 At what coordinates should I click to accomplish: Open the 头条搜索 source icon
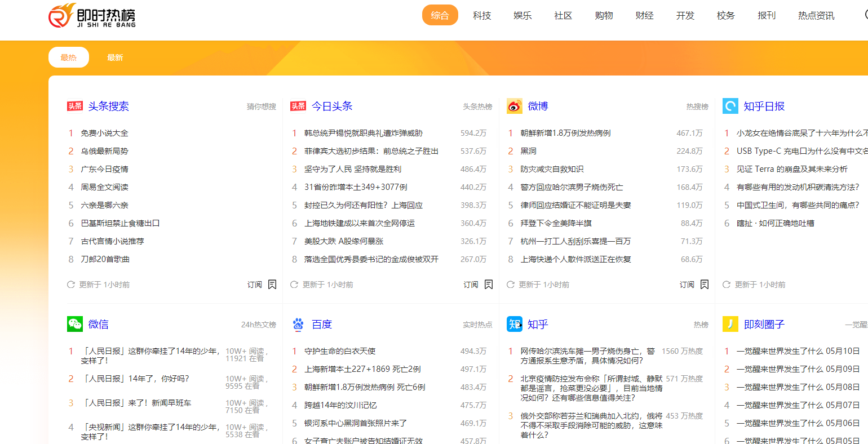click(x=75, y=106)
